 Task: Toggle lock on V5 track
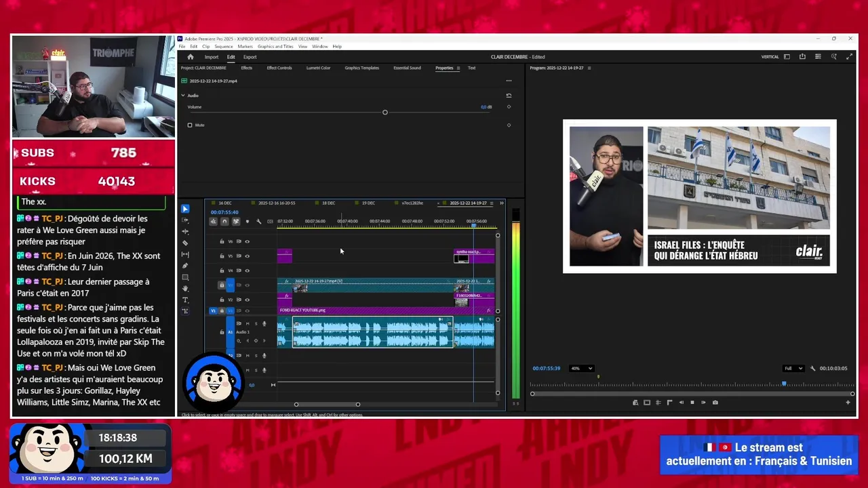pyautogui.click(x=222, y=256)
